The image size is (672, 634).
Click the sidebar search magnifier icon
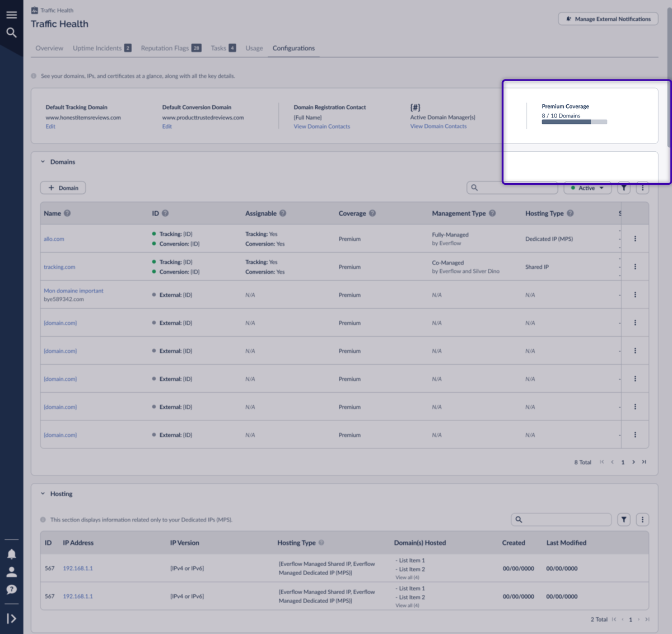click(x=11, y=32)
